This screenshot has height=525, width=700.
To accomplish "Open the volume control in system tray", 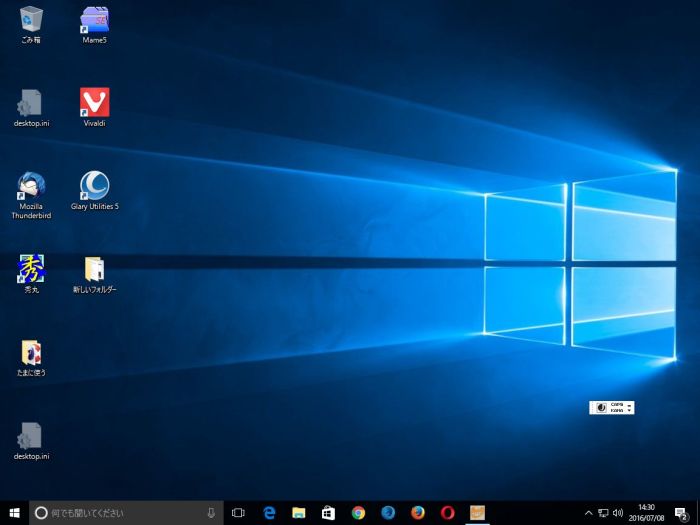I will tap(617, 513).
